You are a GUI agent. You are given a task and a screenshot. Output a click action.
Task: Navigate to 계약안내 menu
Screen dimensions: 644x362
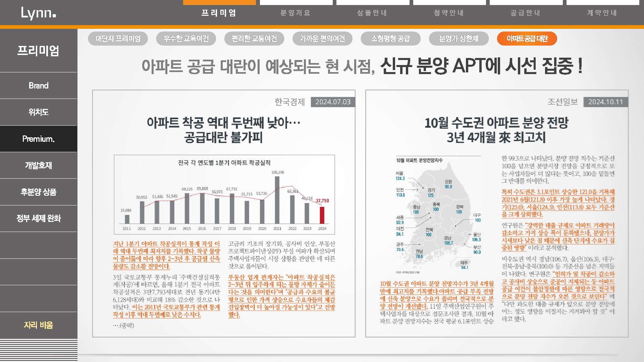pos(602,13)
